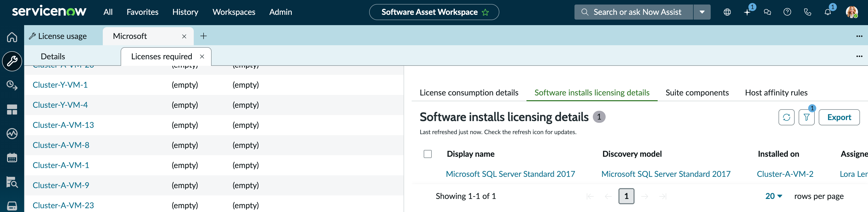
Task: Open the Workspaces menu
Action: (x=234, y=12)
